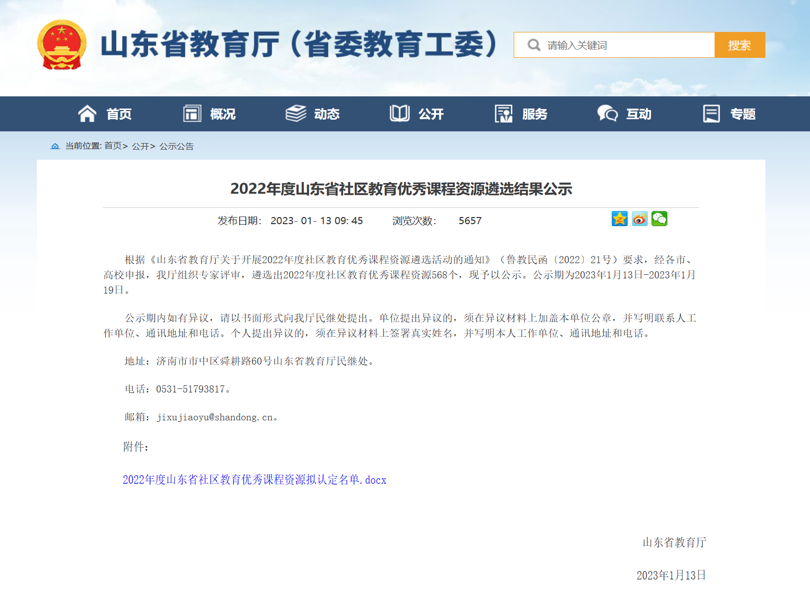Click the service form icon beside 服务
The width and height of the screenshot is (810, 591).
pos(504,114)
